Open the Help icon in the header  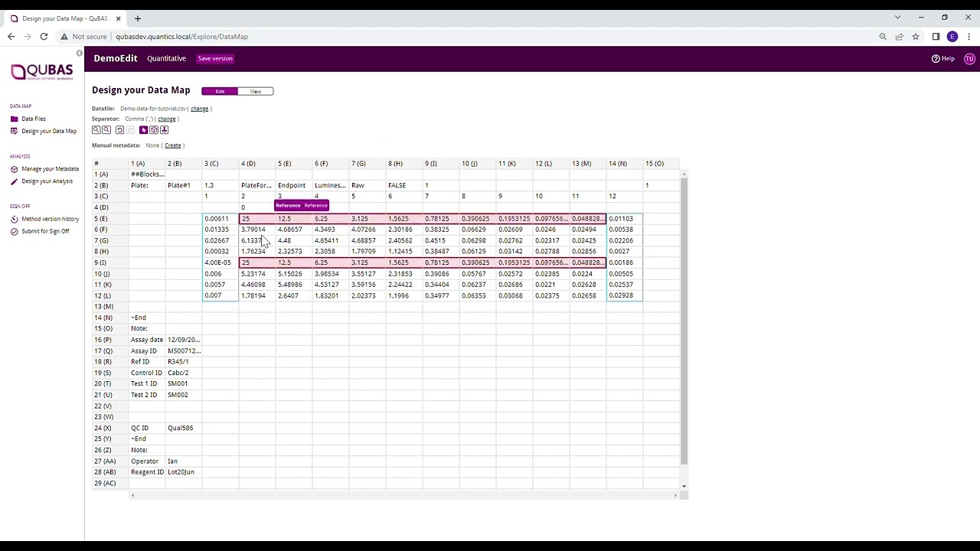[936, 58]
